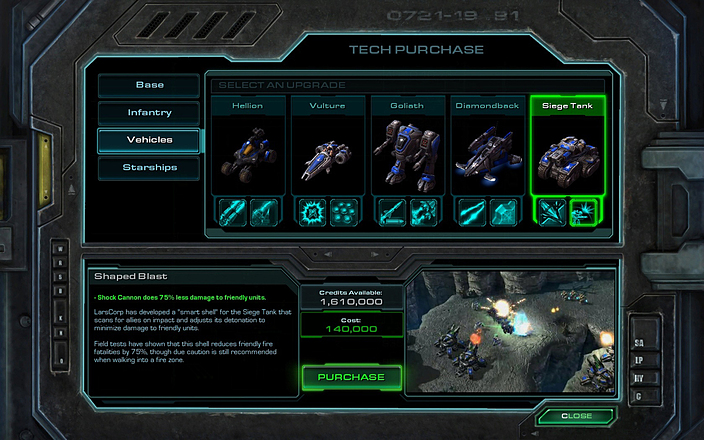Select the second Goliath upgrade icon

(423, 212)
